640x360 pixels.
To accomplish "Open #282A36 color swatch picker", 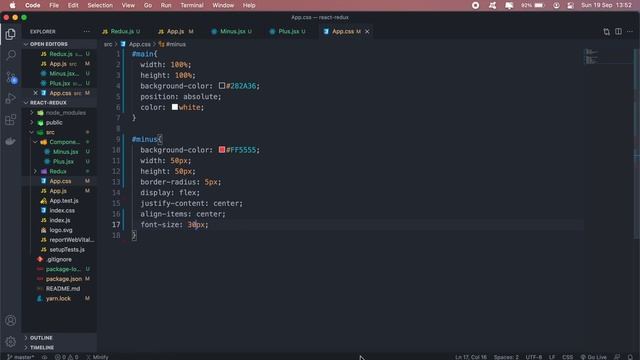I will point(222,86).
